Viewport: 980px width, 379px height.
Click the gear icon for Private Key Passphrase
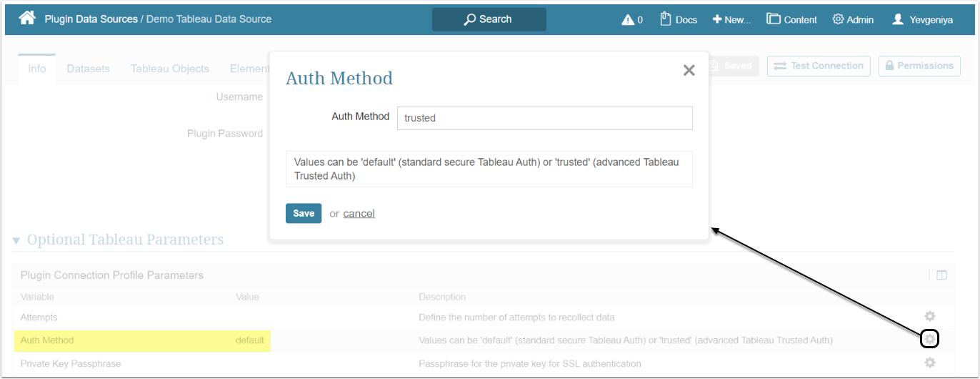929,363
